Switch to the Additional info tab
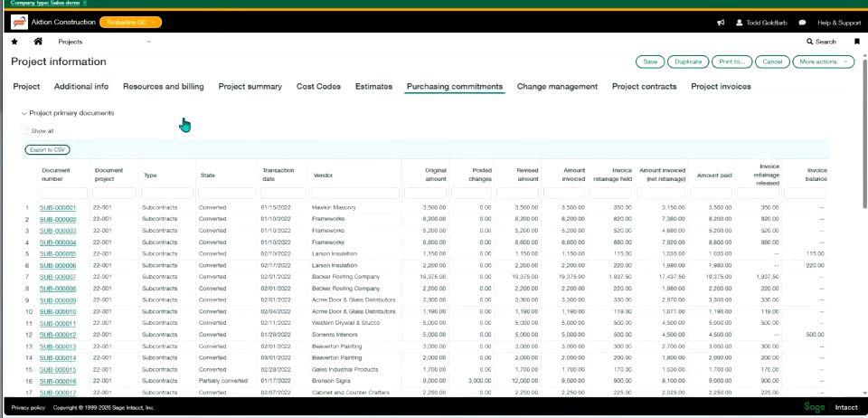This screenshot has width=868, height=418. (81, 86)
